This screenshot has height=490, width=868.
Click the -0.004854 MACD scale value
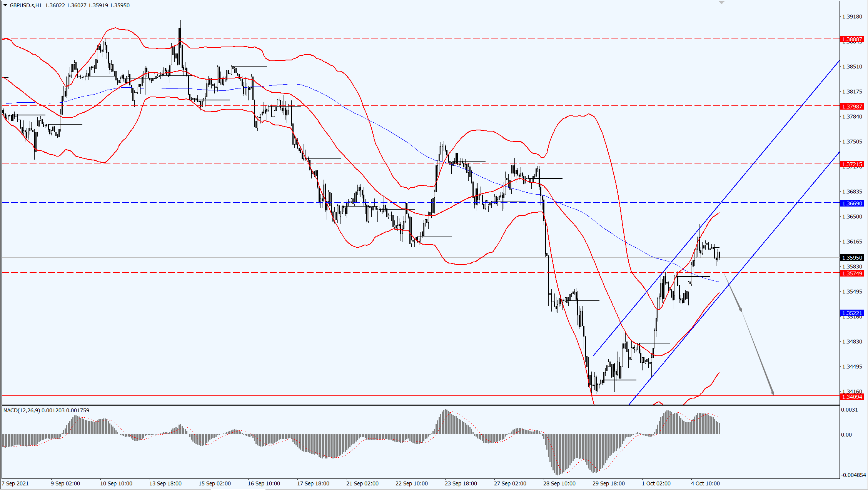click(853, 475)
